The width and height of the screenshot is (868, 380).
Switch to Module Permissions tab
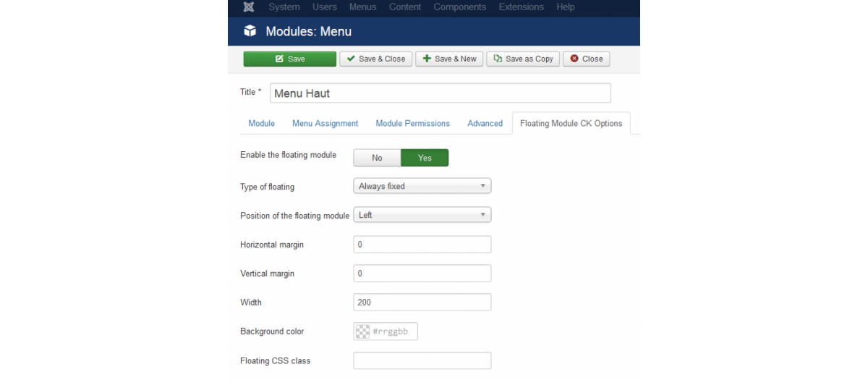(413, 124)
